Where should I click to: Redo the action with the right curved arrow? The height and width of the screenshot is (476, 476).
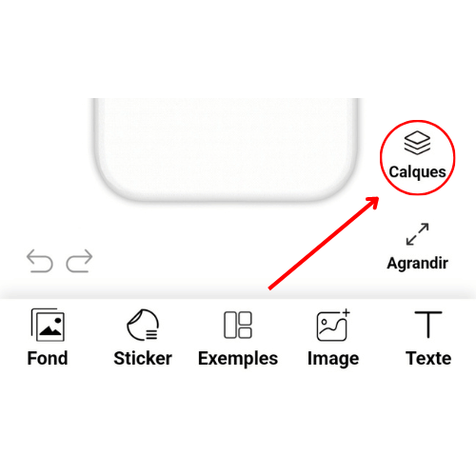click(79, 261)
